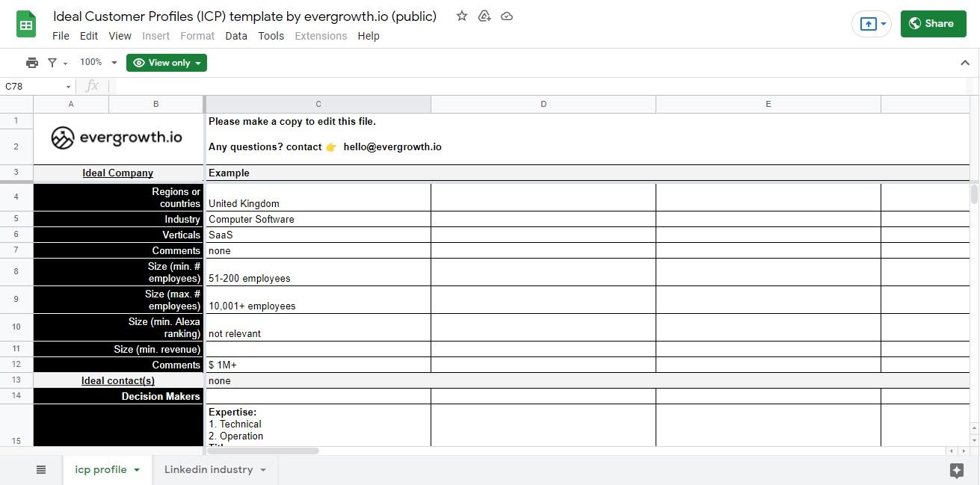Click the 'Computer Software' cell

(318, 219)
